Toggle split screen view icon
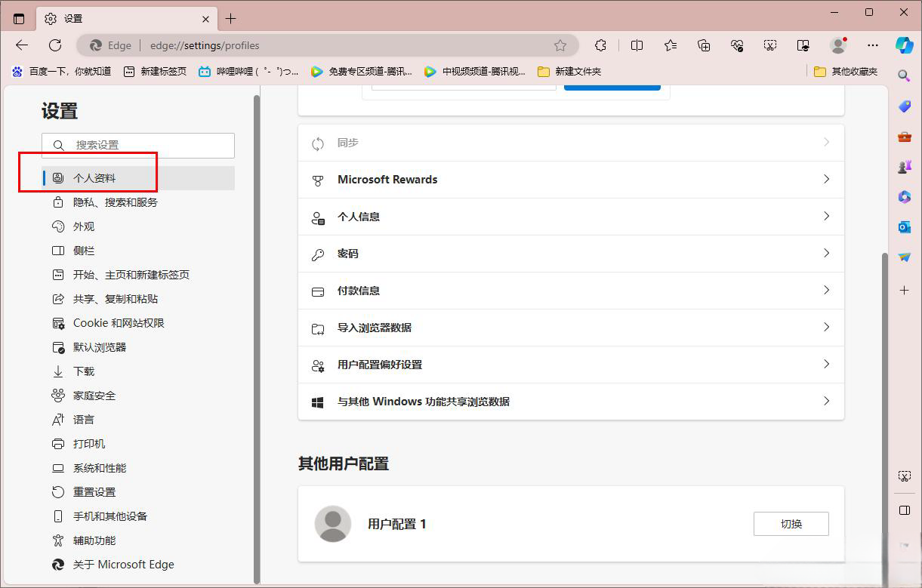Screen dimensions: 922x588 pos(637,45)
